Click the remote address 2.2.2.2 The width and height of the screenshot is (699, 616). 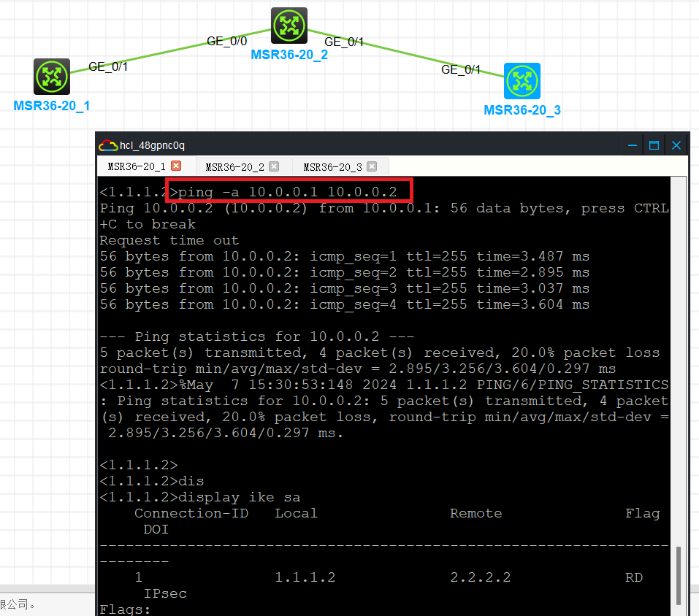click(x=480, y=577)
